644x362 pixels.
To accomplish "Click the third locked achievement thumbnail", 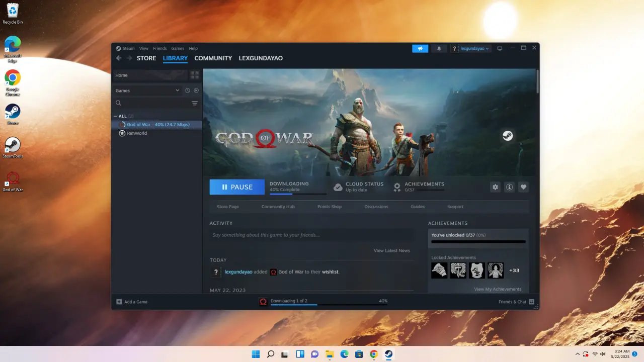I will [x=477, y=270].
